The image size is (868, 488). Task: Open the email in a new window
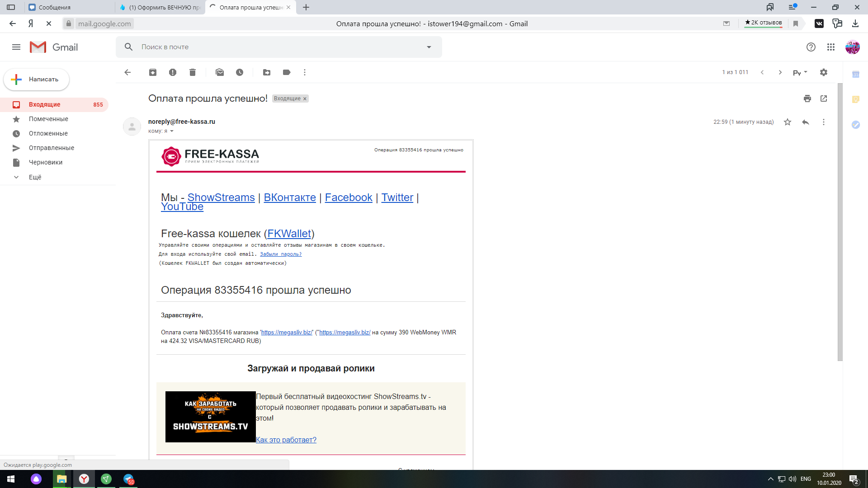click(x=824, y=99)
